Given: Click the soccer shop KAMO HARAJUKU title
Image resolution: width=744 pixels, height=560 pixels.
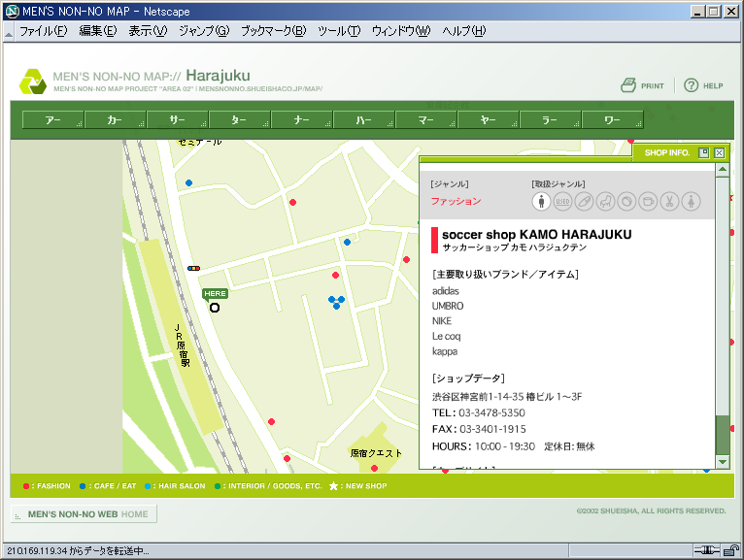Looking at the screenshot, I should pyautogui.click(x=537, y=234).
